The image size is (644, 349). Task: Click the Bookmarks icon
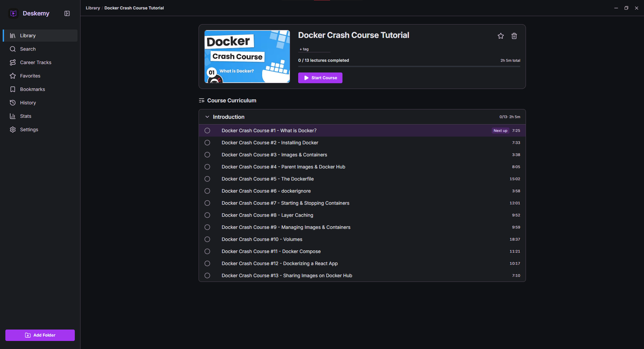pos(13,89)
